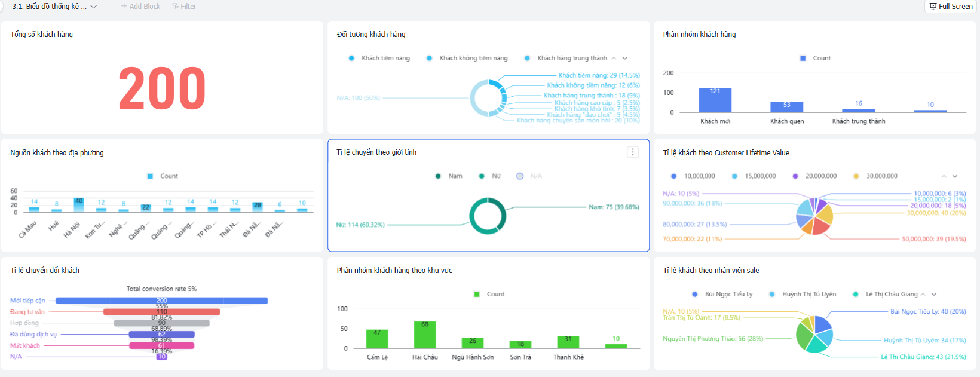Click the Add Block button
The image size is (980, 377).
(140, 7)
